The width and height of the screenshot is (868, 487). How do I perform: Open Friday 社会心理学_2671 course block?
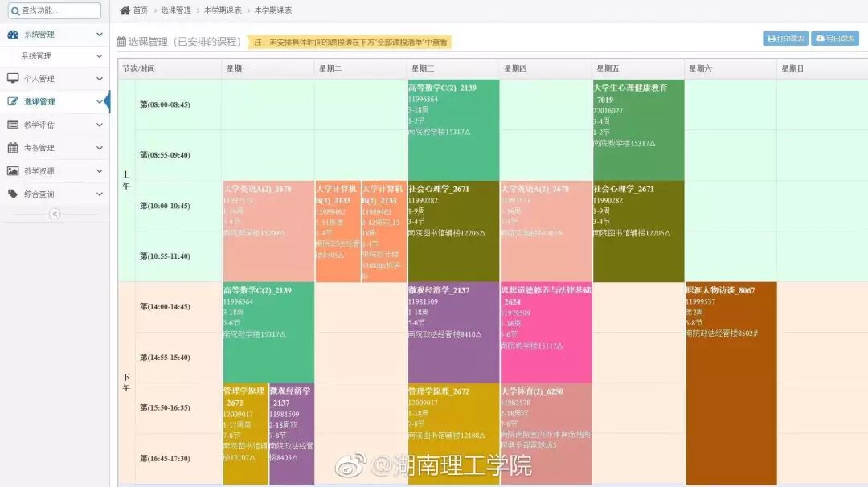(x=638, y=231)
